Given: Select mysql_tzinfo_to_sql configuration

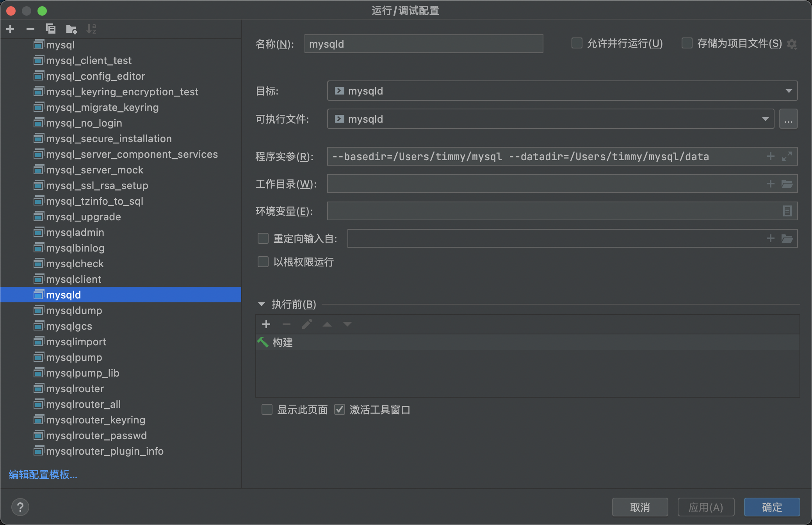Looking at the screenshot, I should click(x=121, y=201).
